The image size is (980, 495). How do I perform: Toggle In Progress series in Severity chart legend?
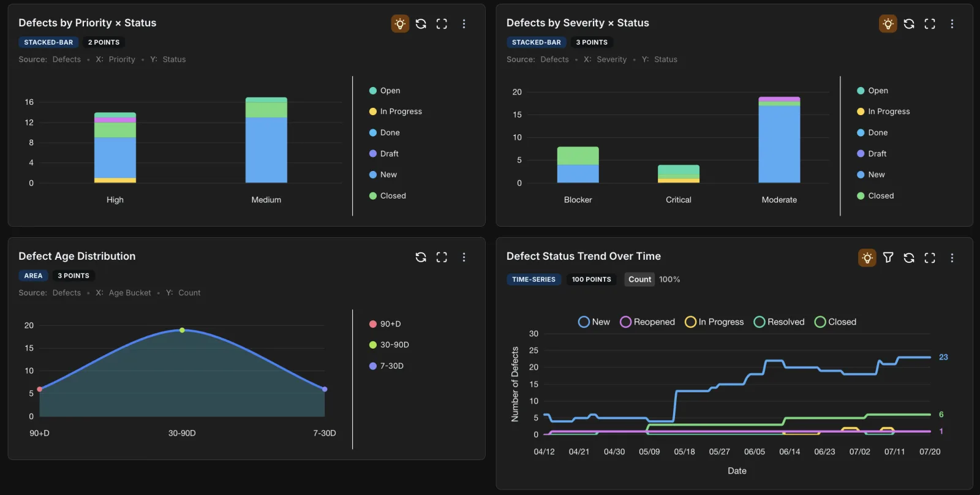[884, 111]
